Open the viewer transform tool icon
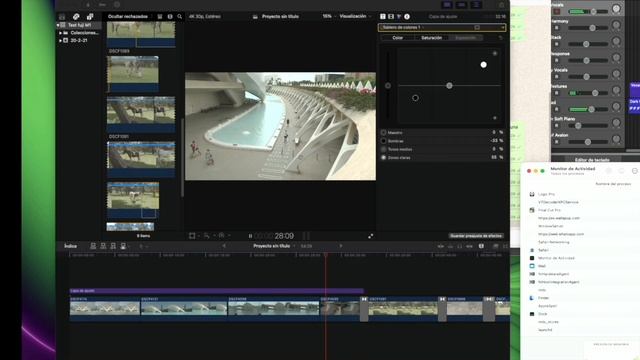This screenshot has height=360, width=640. [x=192, y=236]
